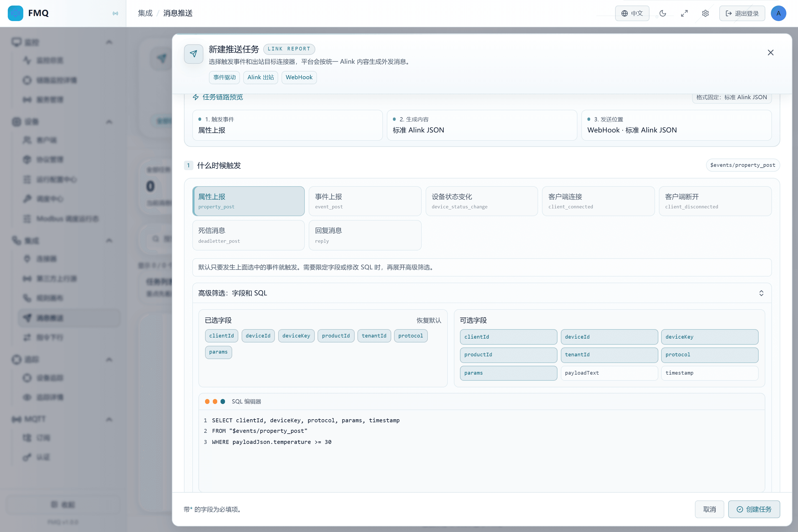Click the sidebar 集成 group phone icon
This screenshot has width=798, height=532.
click(16, 241)
